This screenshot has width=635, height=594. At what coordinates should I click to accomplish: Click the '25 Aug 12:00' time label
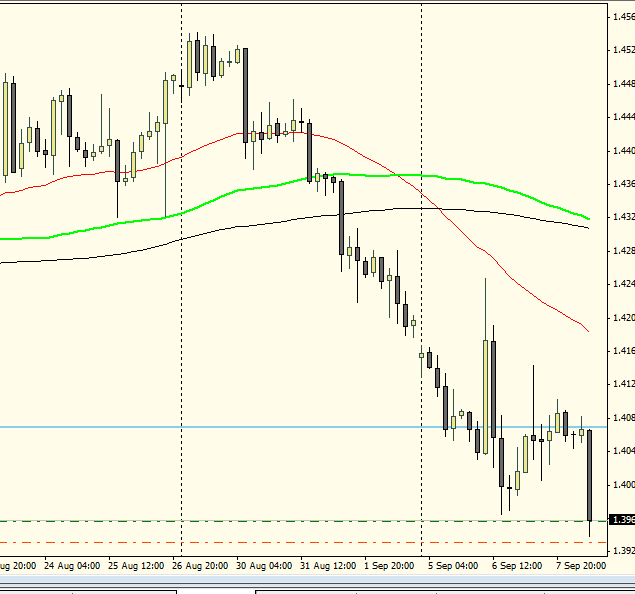(x=136, y=566)
